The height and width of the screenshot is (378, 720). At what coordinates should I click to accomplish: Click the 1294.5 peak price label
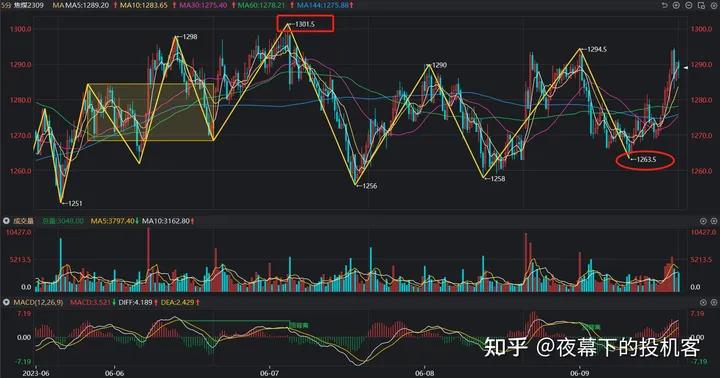point(597,49)
